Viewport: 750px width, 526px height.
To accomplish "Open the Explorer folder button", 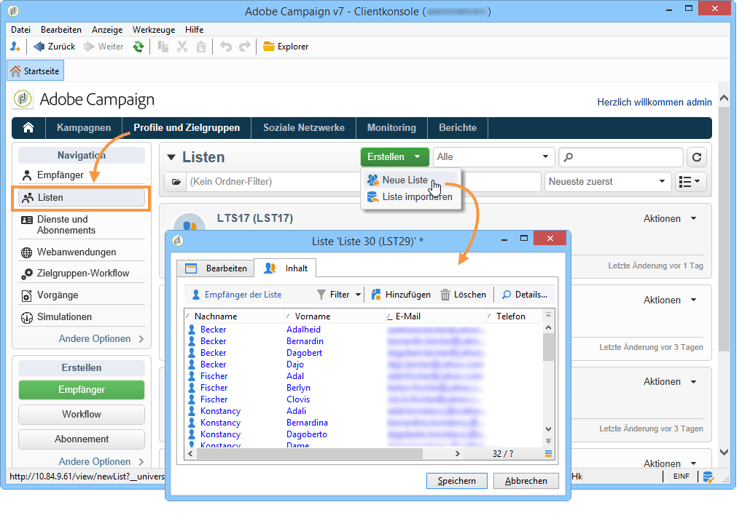I will coord(286,46).
